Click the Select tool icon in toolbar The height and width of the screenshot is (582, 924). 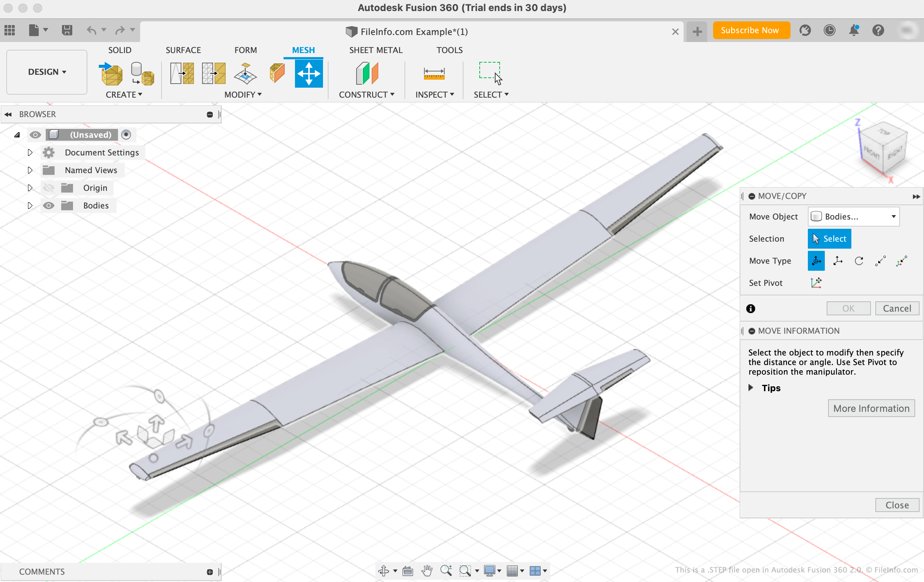[x=490, y=73]
